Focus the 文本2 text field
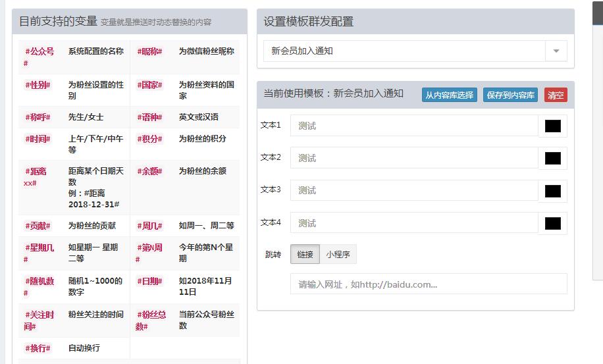 414,158
